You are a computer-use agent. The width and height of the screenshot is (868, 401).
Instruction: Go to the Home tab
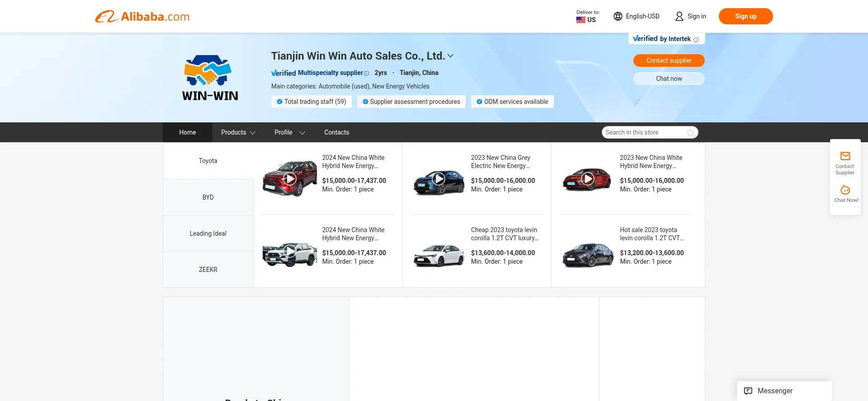(x=188, y=132)
